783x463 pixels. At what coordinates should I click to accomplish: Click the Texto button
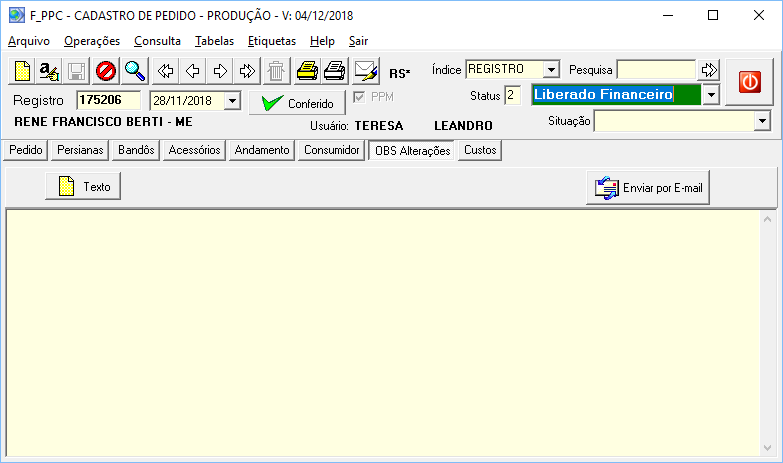click(83, 186)
